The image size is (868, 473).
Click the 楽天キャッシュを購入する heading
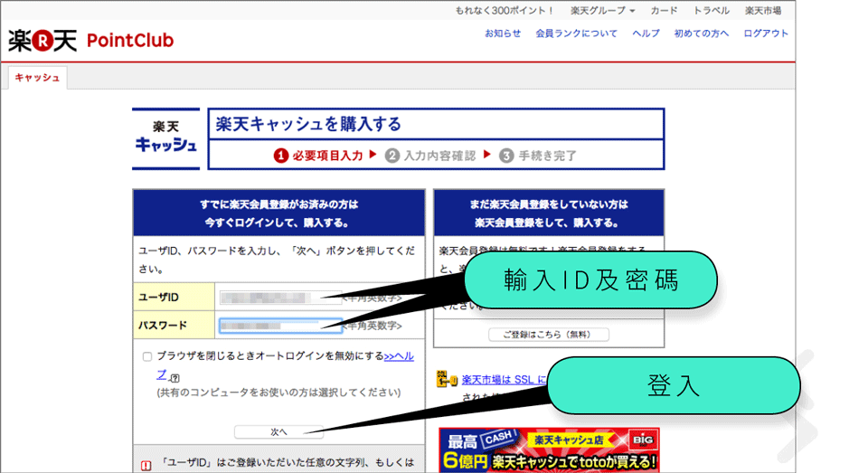pyautogui.click(x=308, y=124)
